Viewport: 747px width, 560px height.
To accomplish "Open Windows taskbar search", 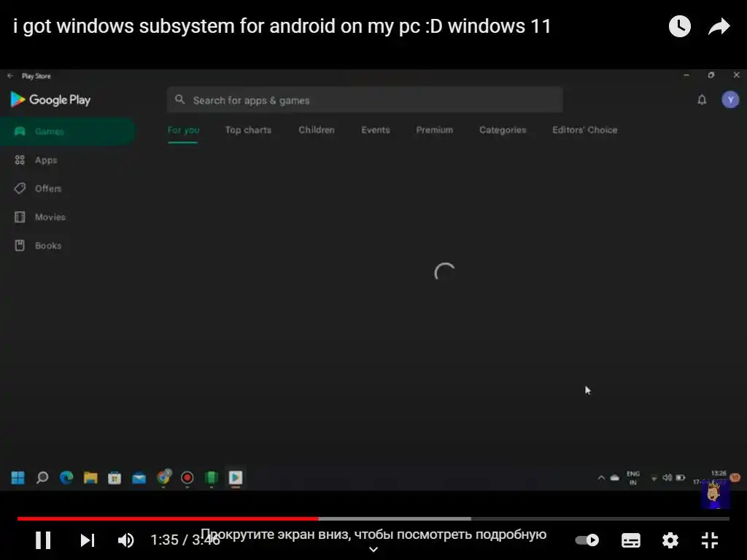I will [x=42, y=477].
